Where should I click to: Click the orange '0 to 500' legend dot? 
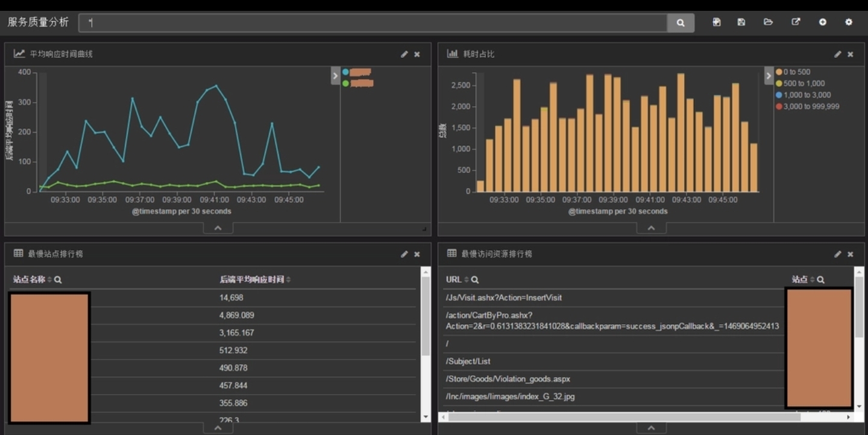click(779, 72)
